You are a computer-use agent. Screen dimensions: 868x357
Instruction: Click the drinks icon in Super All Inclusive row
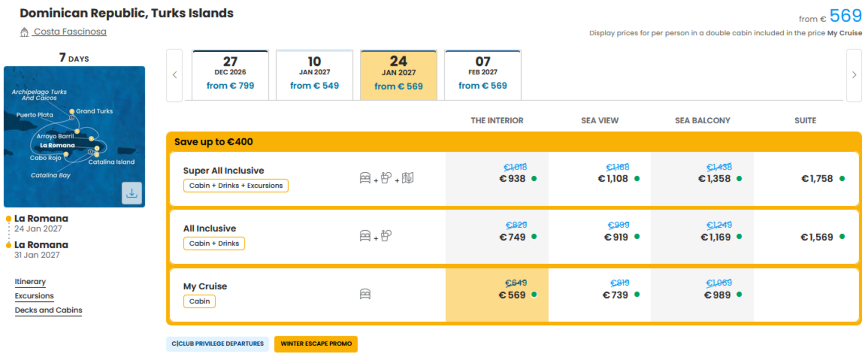[x=386, y=178]
